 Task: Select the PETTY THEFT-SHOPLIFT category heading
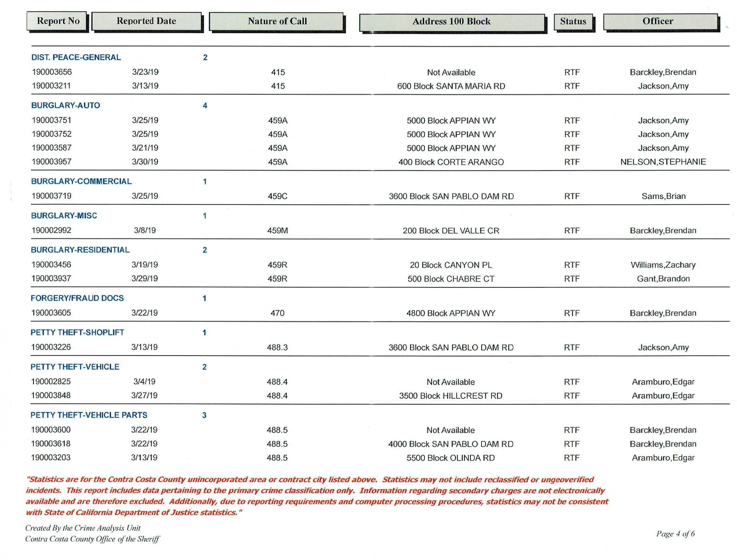[77, 333]
